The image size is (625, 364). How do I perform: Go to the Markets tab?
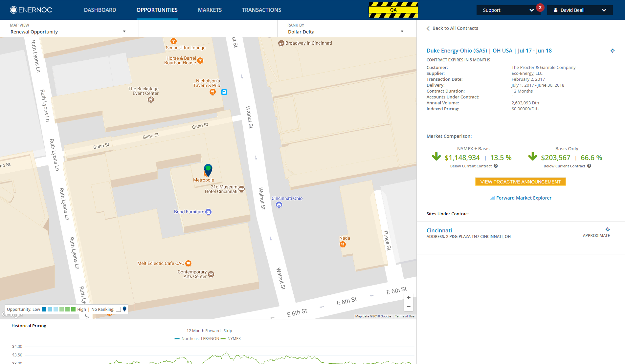pos(210,10)
